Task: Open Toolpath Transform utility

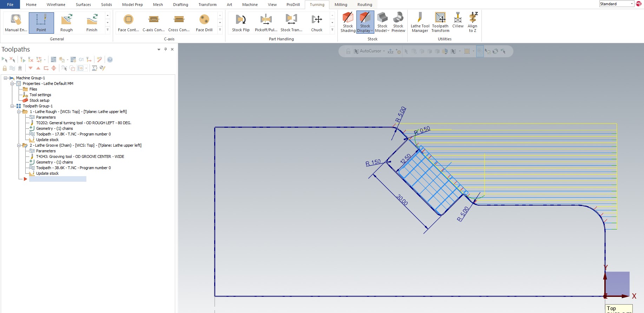Action: [x=440, y=22]
